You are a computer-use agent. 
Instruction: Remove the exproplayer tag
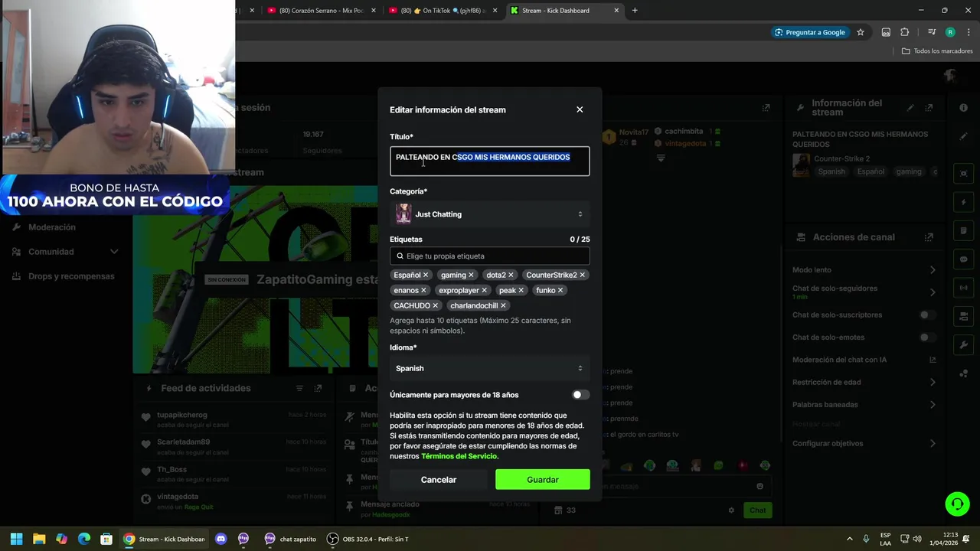[484, 290]
